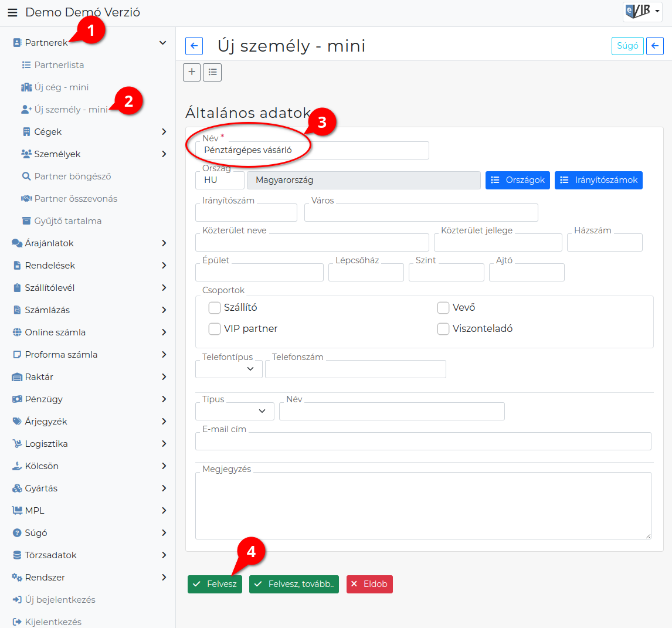Click the Partner összevonás handshake icon

point(26,198)
